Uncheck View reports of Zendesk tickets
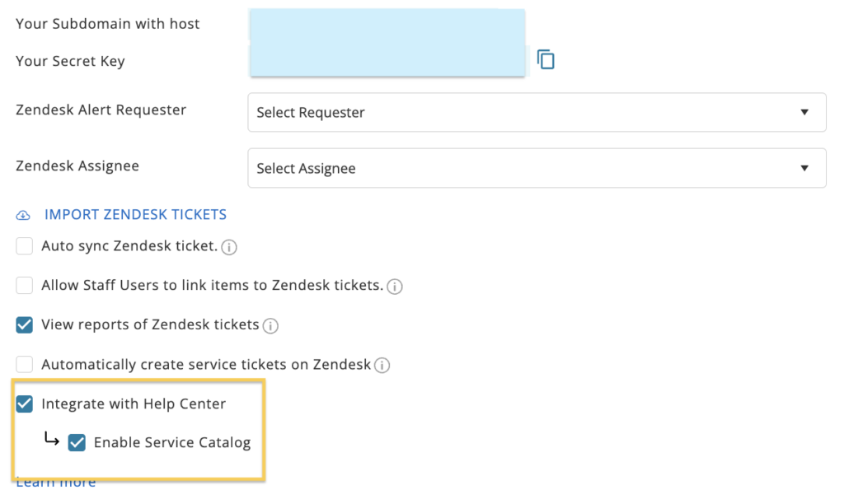 [x=24, y=325]
